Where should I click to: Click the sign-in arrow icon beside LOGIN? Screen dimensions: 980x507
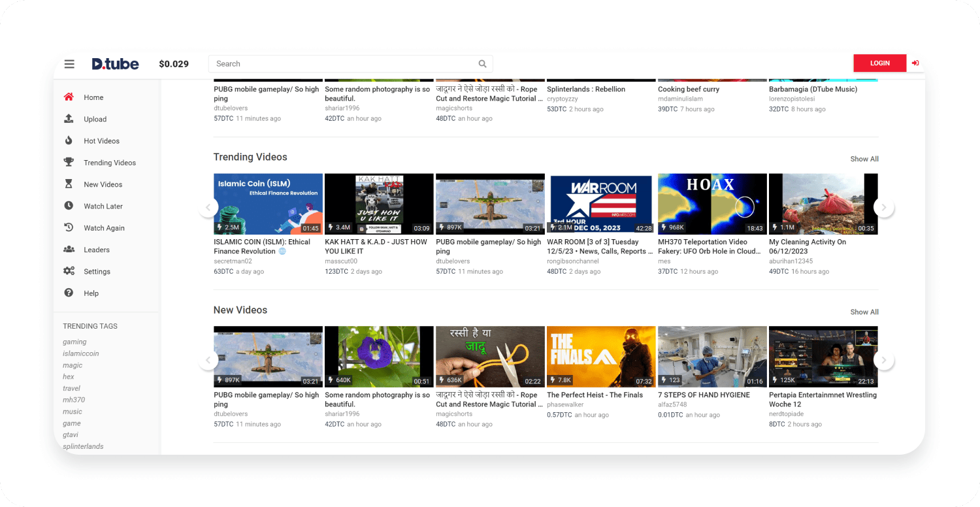(915, 63)
